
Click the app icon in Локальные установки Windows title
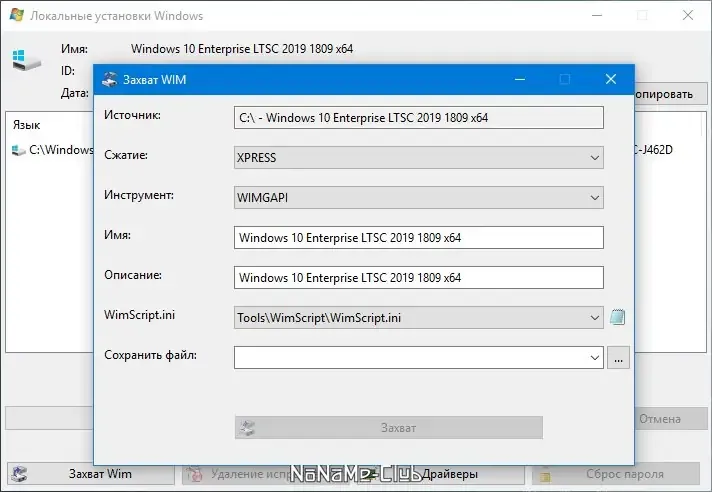(x=16, y=15)
